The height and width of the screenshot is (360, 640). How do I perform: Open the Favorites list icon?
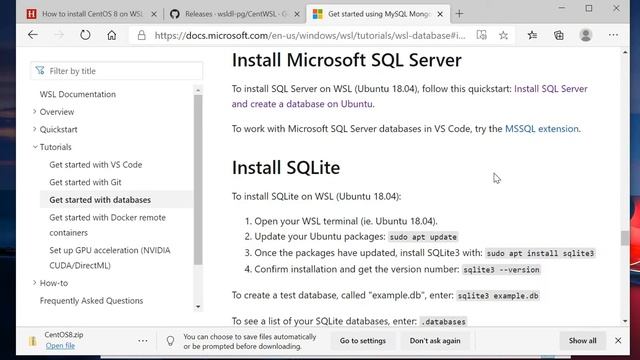[532, 36]
